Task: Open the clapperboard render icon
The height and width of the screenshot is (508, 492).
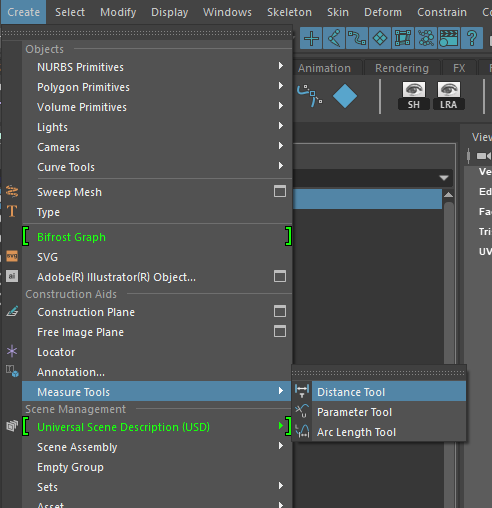Action: tap(449, 38)
